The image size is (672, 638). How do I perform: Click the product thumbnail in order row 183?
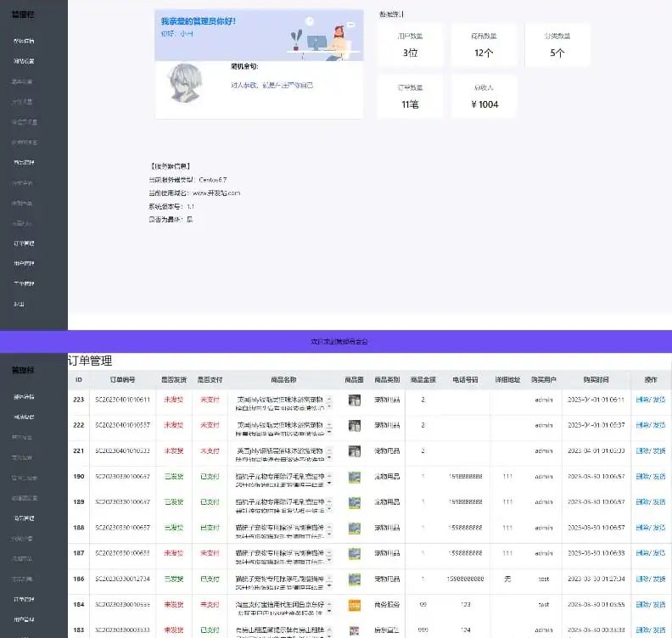[x=355, y=629]
